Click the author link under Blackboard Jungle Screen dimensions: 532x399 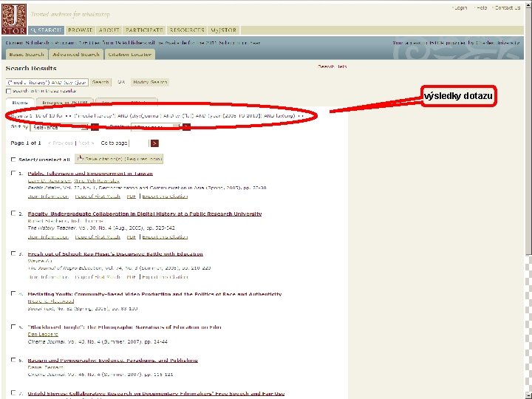[43, 335]
